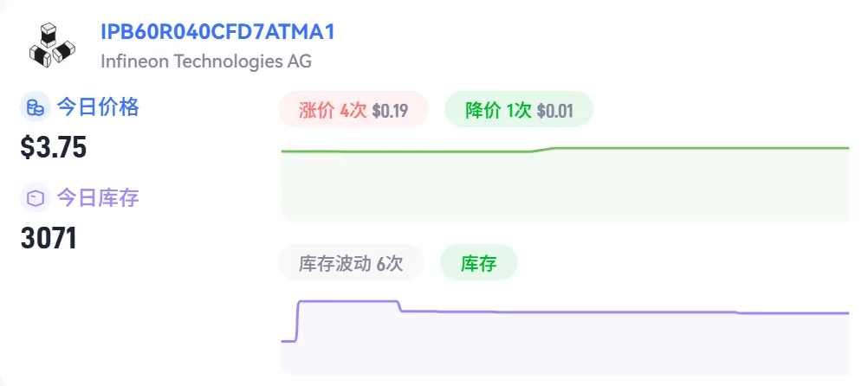The height and width of the screenshot is (386, 868).
Task: Toggle the green 库存 tag
Action: (479, 263)
